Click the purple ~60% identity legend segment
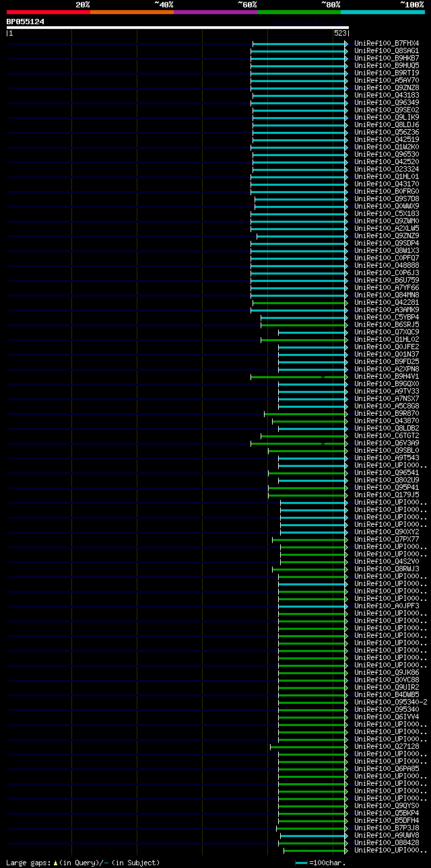 (x=215, y=11)
